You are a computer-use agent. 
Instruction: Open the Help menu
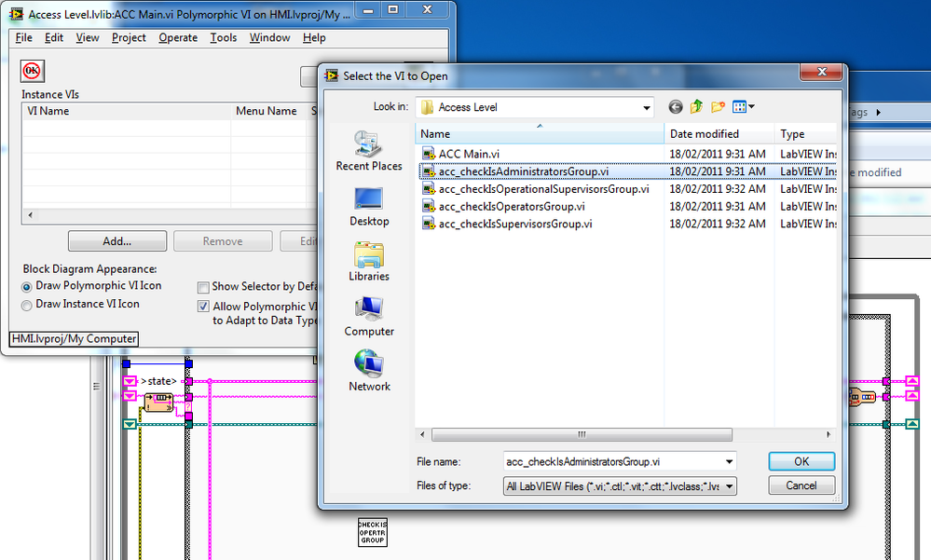315,37
